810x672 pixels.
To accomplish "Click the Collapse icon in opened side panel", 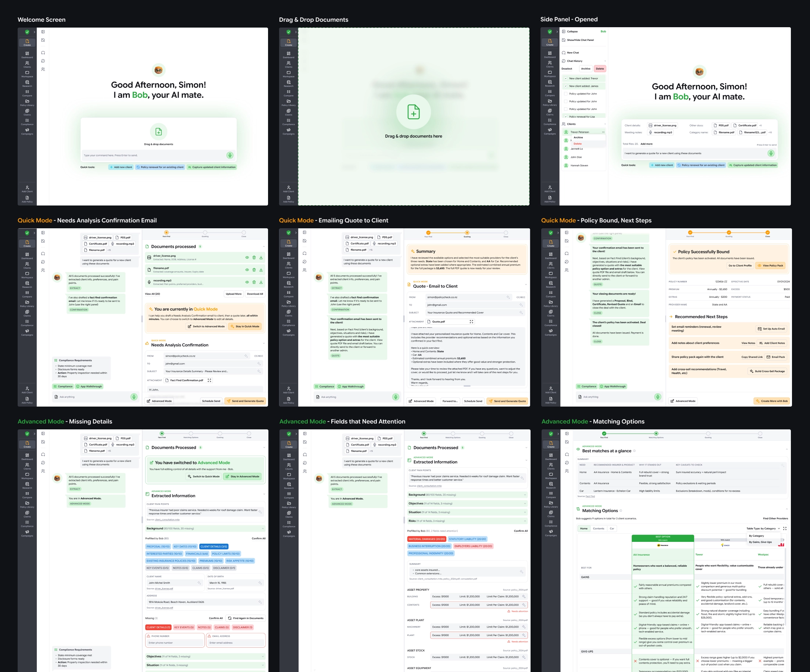I will 564,32.
